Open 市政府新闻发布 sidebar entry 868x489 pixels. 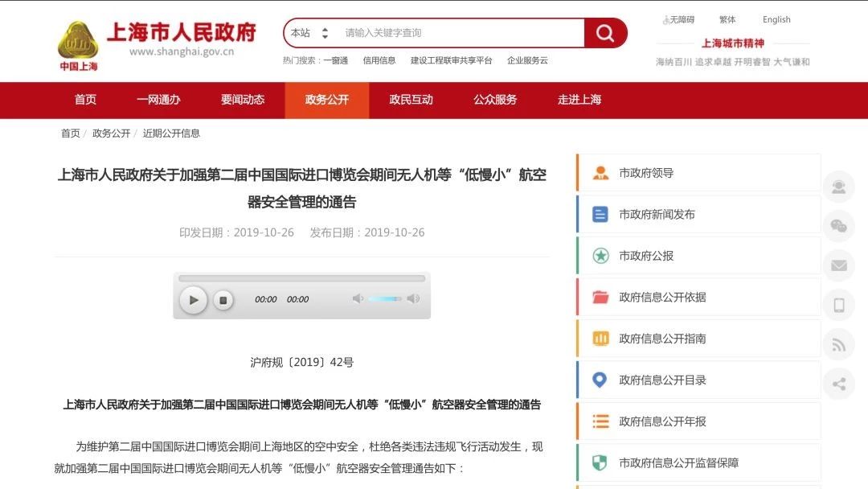(698, 214)
